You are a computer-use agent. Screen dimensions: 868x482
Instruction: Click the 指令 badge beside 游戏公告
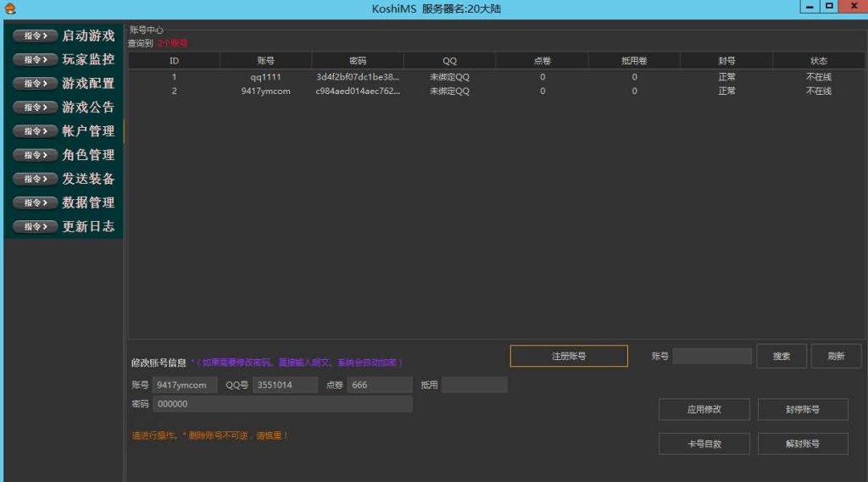point(35,108)
